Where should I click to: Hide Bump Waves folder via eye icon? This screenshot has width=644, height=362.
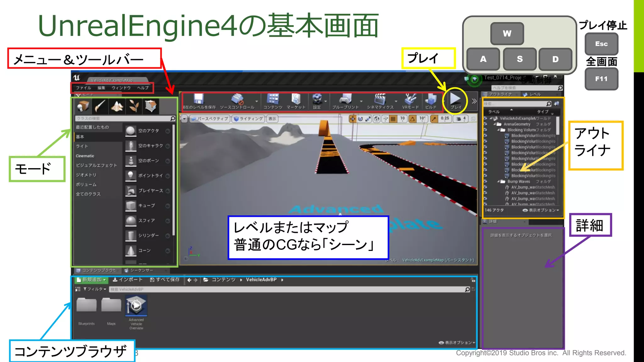[485, 181]
